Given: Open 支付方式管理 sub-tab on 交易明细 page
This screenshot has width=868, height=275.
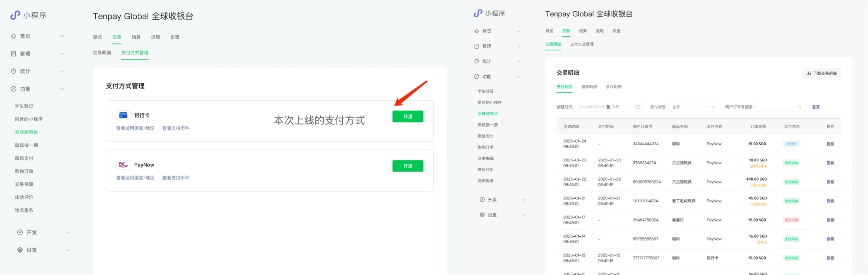Looking at the screenshot, I should [x=582, y=44].
